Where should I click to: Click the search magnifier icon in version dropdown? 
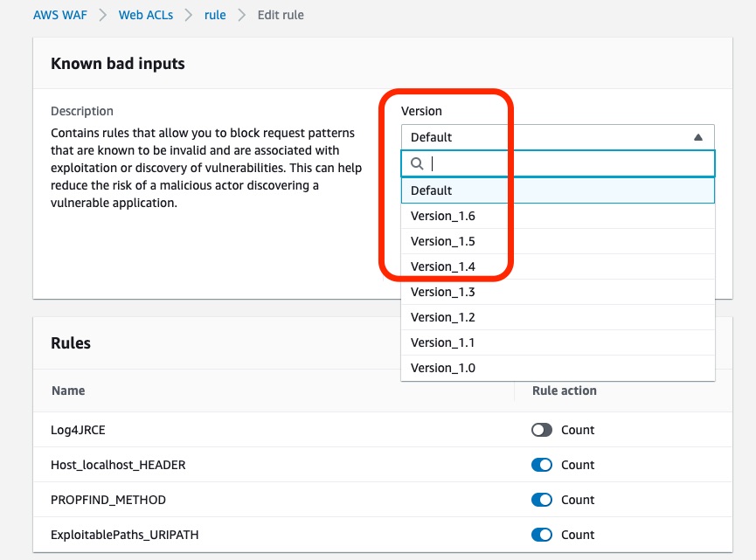coord(417,163)
